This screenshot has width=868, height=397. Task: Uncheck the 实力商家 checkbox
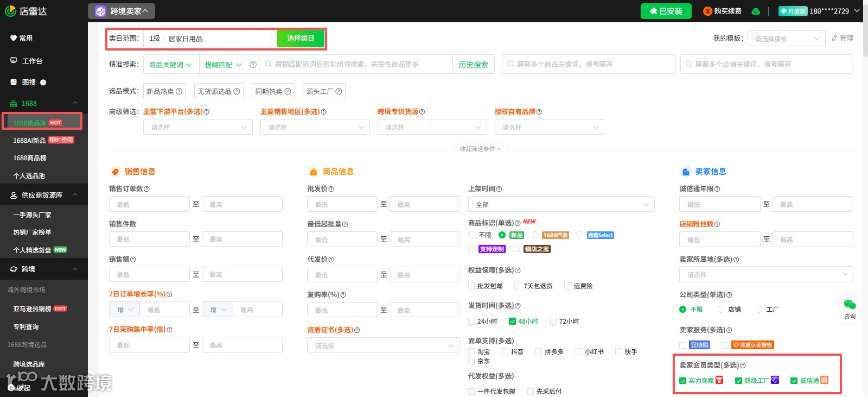(x=682, y=381)
